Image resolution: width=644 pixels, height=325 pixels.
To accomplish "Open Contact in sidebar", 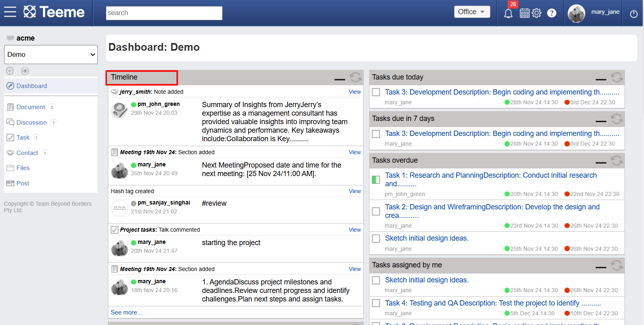I will tap(27, 153).
